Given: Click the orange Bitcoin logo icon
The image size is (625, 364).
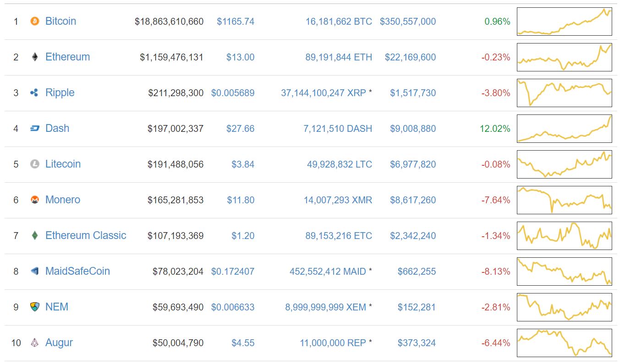Looking at the screenshot, I should 35,21.
